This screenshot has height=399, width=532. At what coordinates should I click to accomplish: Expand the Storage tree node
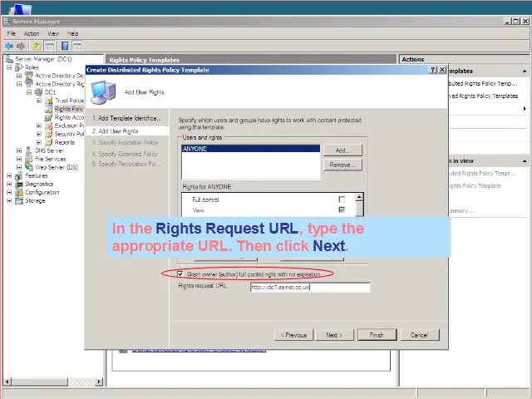pos(9,200)
